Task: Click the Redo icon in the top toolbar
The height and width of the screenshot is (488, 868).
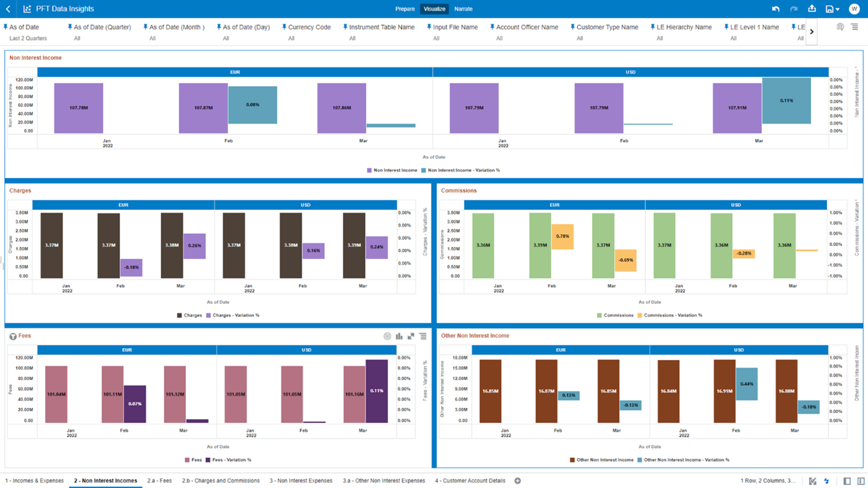Action: (x=792, y=8)
